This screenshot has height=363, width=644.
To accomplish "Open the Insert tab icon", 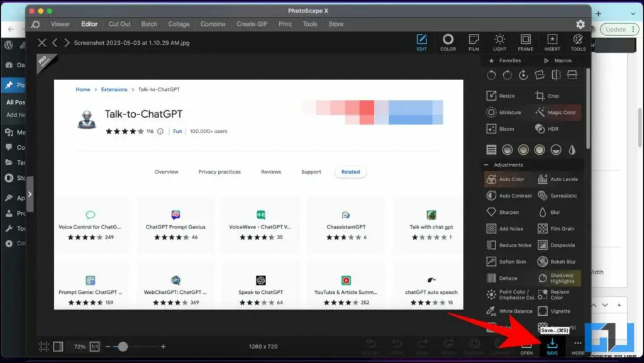I will 552,43.
